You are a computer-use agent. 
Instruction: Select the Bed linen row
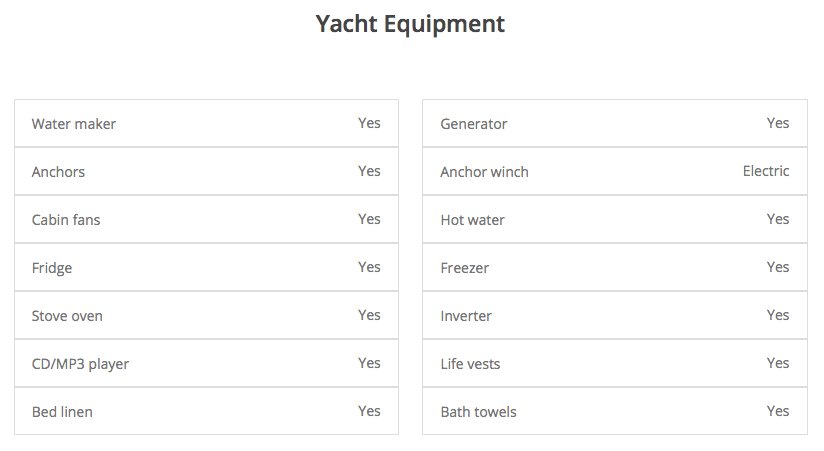click(206, 412)
